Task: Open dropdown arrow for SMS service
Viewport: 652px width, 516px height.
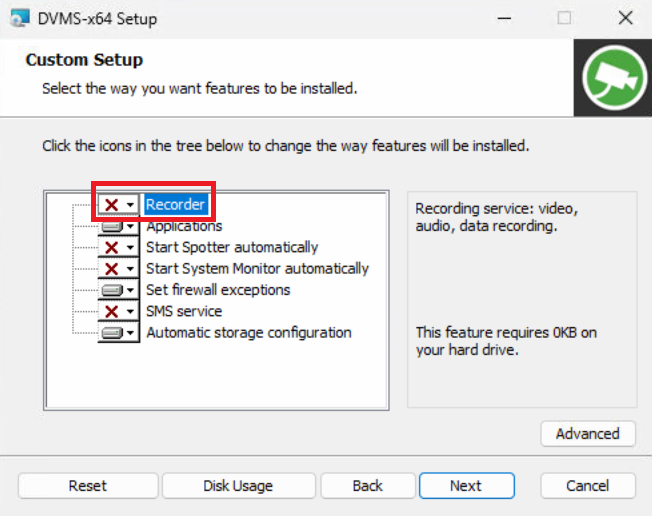Action: tap(130, 311)
